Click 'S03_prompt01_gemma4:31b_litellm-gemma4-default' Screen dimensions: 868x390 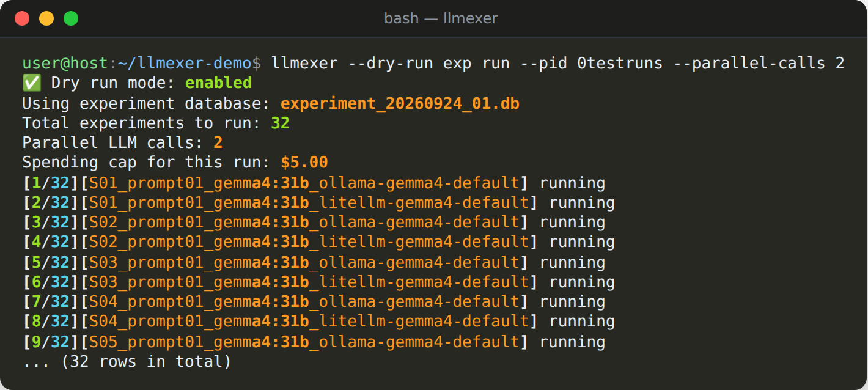309,282
